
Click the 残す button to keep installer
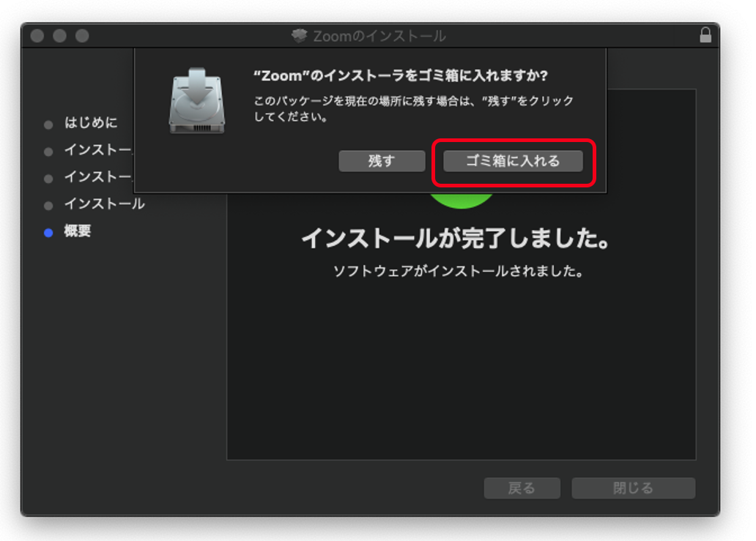click(x=382, y=161)
